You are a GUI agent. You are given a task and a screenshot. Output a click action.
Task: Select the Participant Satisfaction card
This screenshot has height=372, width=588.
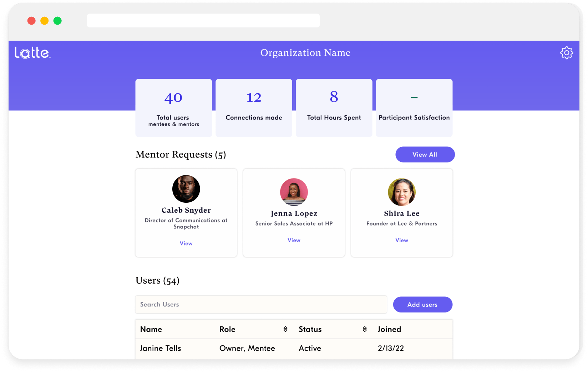click(414, 108)
